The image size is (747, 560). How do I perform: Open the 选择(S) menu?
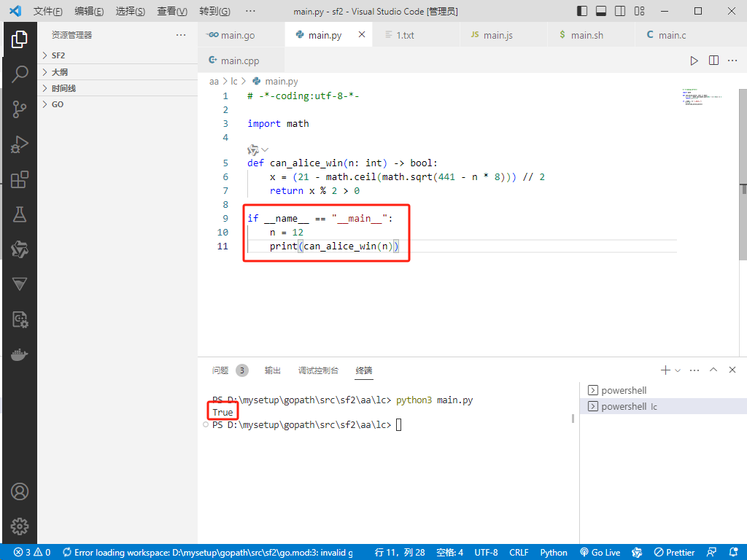point(131,11)
